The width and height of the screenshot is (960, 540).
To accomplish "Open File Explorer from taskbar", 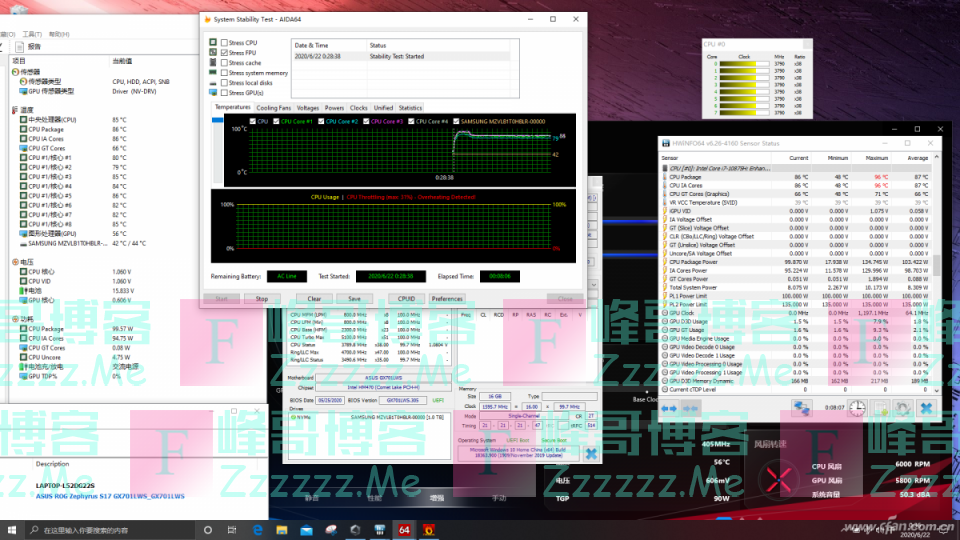I will tap(282, 530).
